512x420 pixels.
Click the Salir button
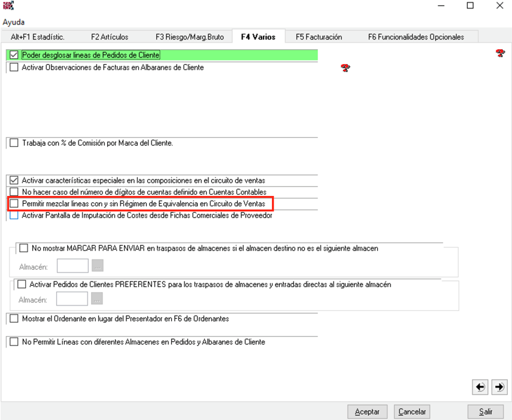click(486, 412)
